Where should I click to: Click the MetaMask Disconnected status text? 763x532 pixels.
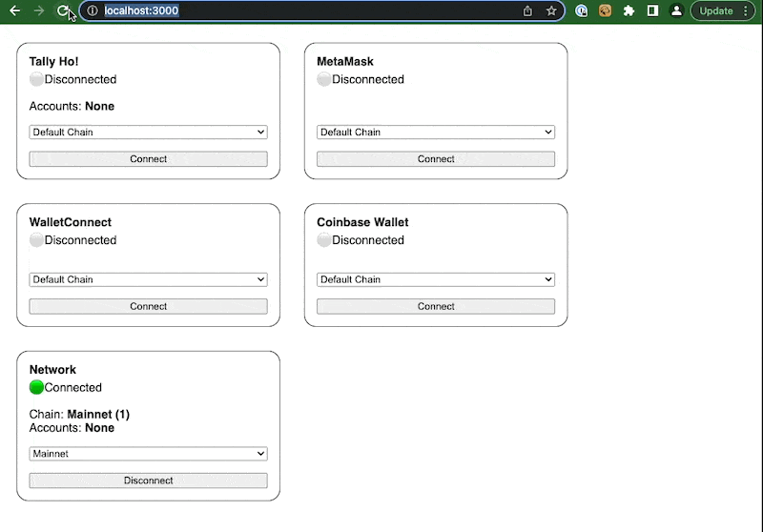(x=368, y=79)
